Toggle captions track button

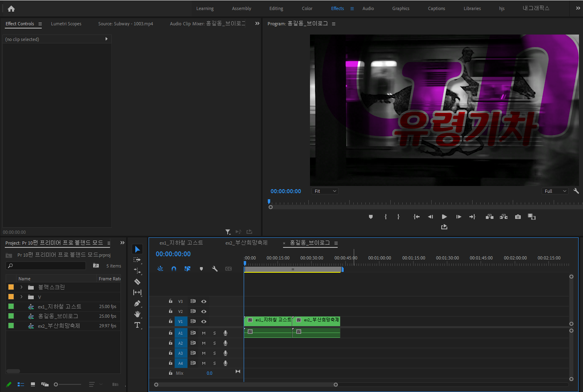[x=228, y=269]
